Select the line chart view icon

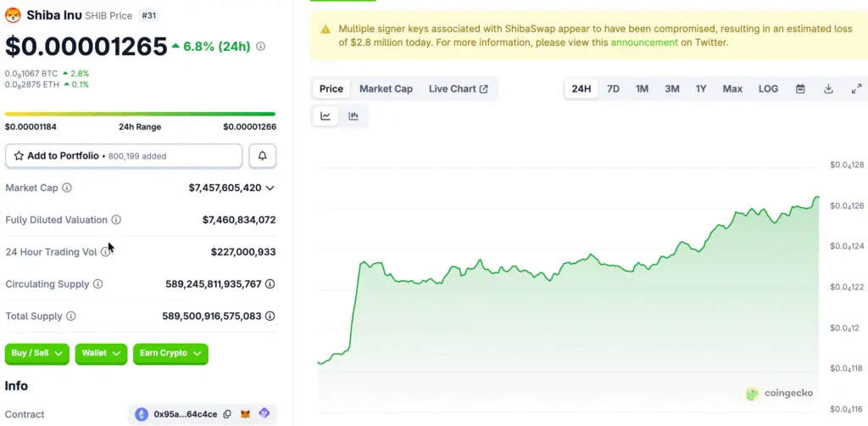325,116
